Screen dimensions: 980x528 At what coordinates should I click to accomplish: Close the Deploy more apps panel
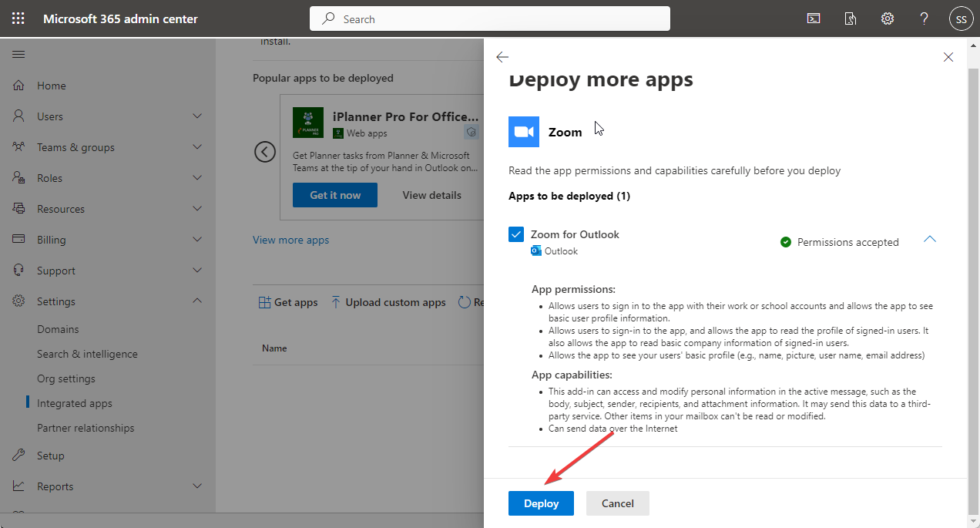[948, 57]
